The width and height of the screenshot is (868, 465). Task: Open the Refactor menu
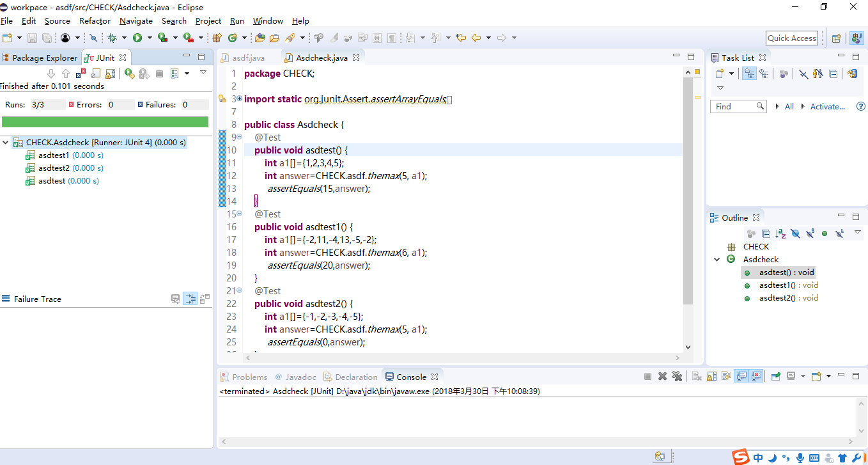click(x=95, y=21)
